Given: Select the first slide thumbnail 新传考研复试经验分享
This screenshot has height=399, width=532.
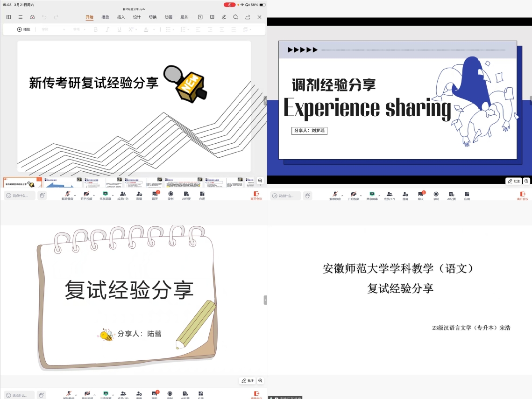Looking at the screenshot, I should click(22, 182).
